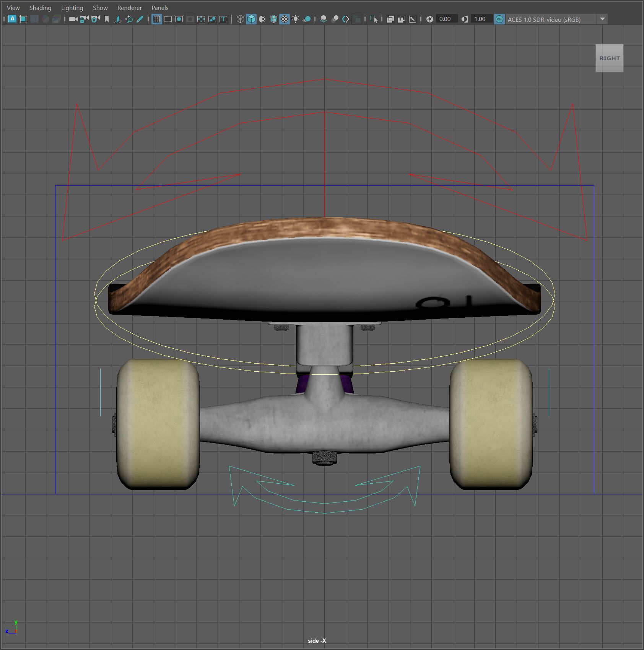Screen dimensions: 644x650
Task: Click the Motion Blur icon
Action: (335, 19)
